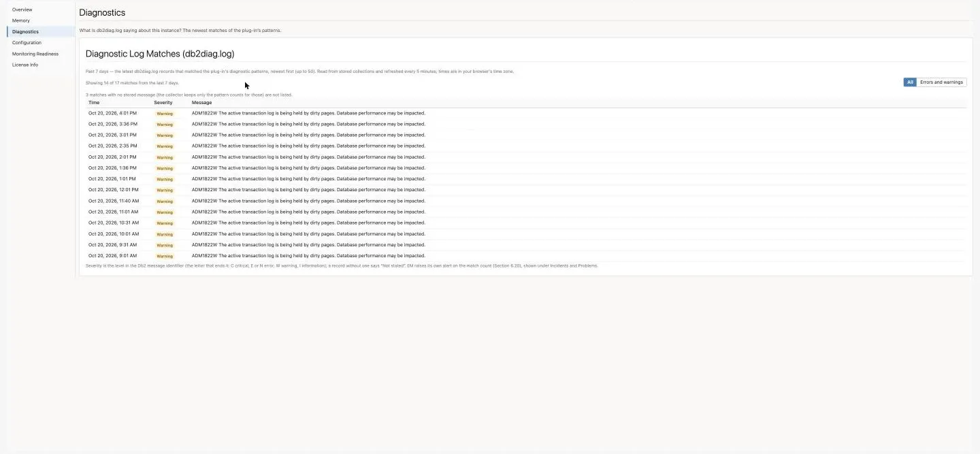Click the ADM1822W message in the 2:01 PM row
This screenshot has height=454, width=980.
(308, 157)
